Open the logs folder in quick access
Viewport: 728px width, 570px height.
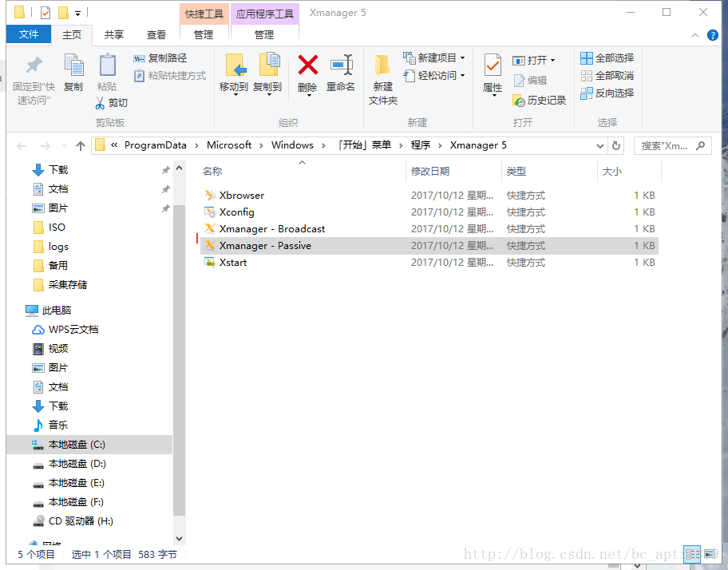51,247
